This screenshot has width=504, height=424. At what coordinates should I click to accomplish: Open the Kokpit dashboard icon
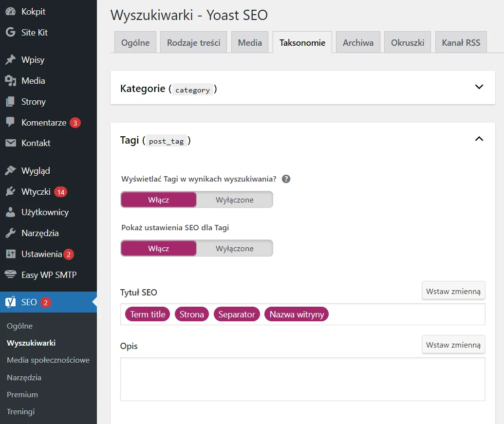[12, 11]
